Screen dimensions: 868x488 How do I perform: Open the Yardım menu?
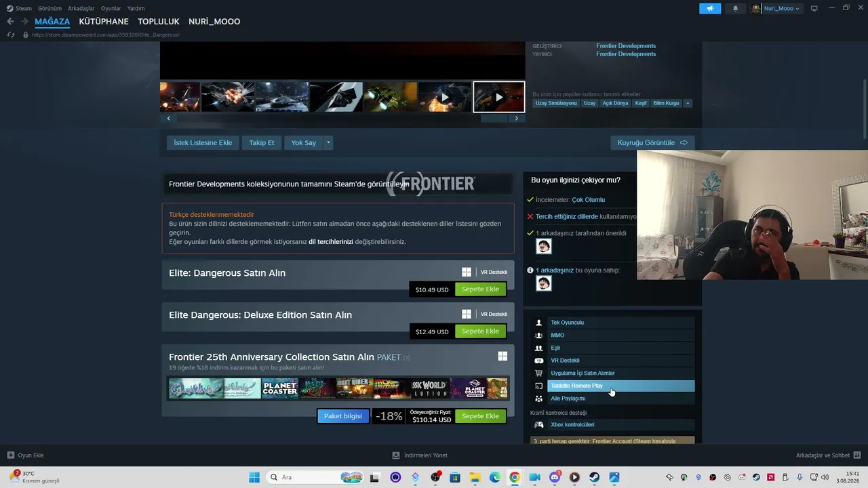[136, 8]
